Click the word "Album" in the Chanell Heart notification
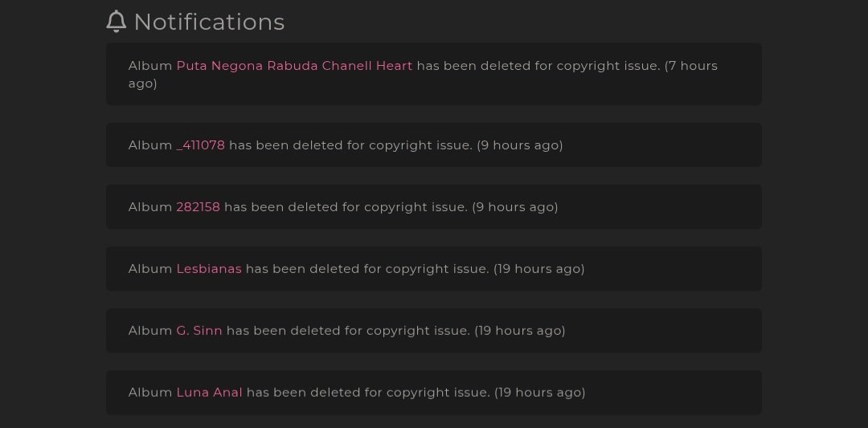Screen dimensions: 868x428 coord(150,66)
